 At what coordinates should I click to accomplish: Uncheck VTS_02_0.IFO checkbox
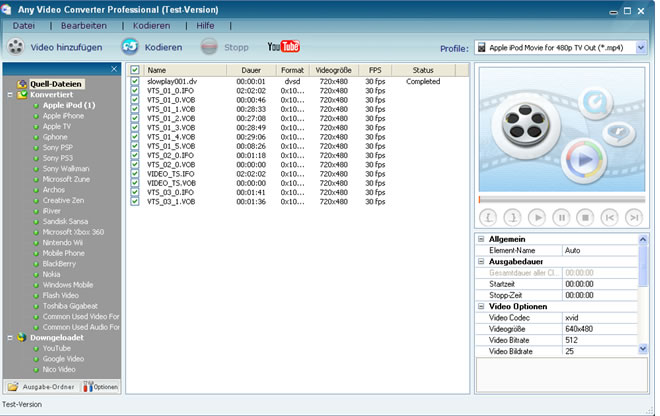135,155
